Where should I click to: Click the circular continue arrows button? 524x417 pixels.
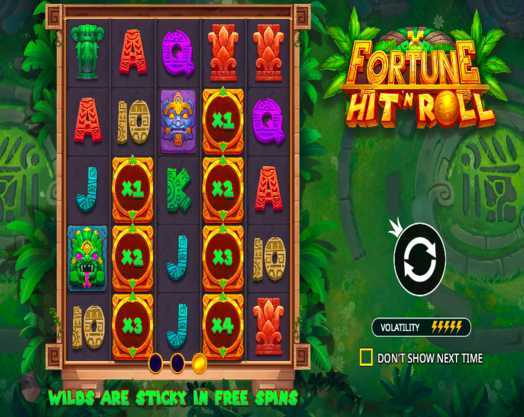coord(420,259)
